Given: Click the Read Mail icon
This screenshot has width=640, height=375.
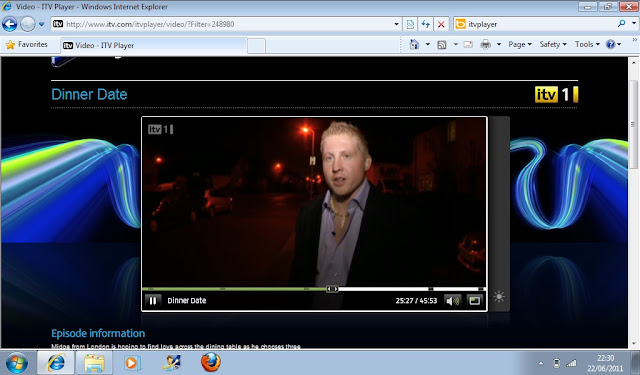Looking at the screenshot, I should pyautogui.click(x=468, y=44).
